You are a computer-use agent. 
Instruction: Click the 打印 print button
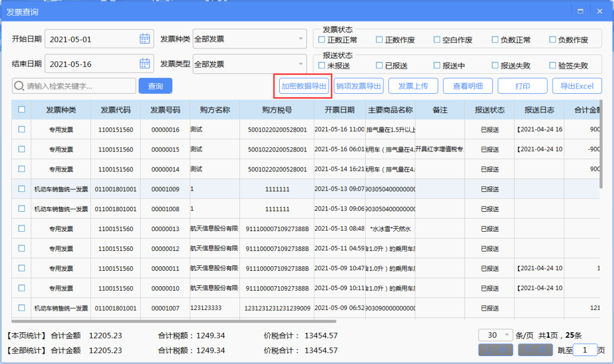point(522,86)
